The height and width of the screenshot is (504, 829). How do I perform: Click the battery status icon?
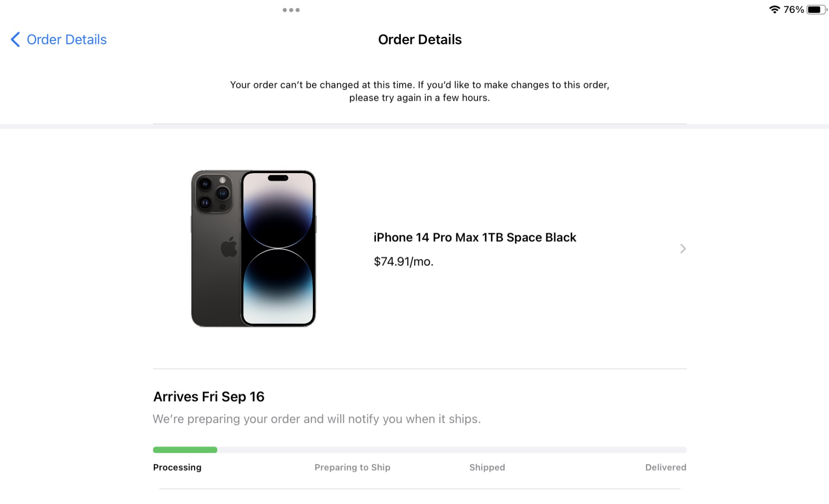pos(816,10)
